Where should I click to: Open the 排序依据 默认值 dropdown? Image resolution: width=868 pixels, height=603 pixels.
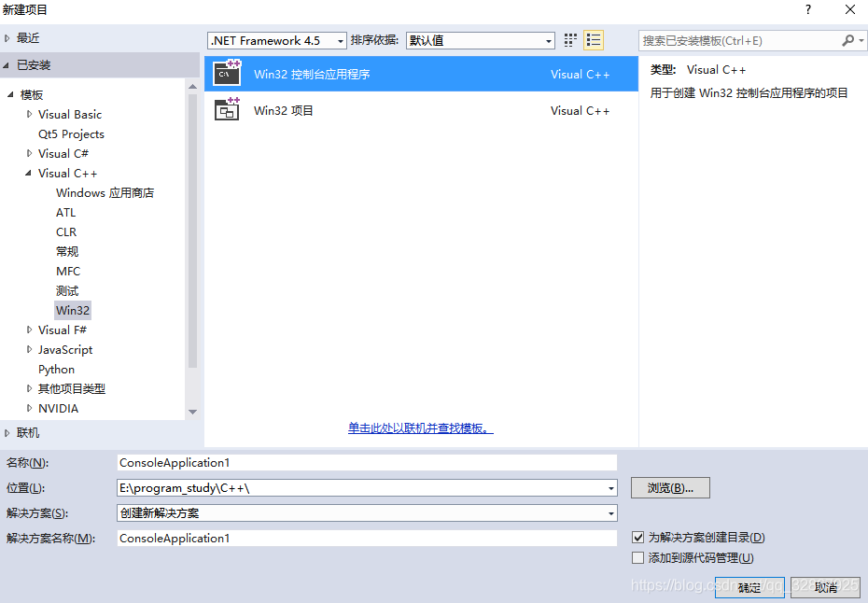pos(480,40)
